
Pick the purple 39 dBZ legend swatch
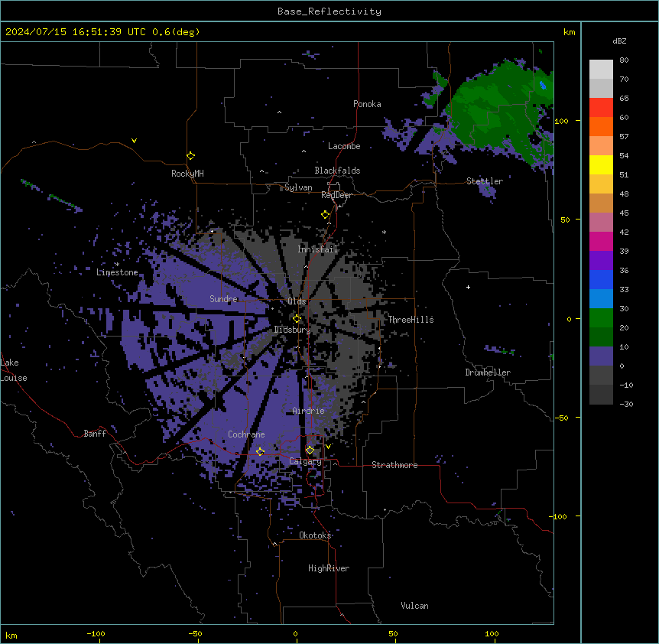(x=601, y=261)
